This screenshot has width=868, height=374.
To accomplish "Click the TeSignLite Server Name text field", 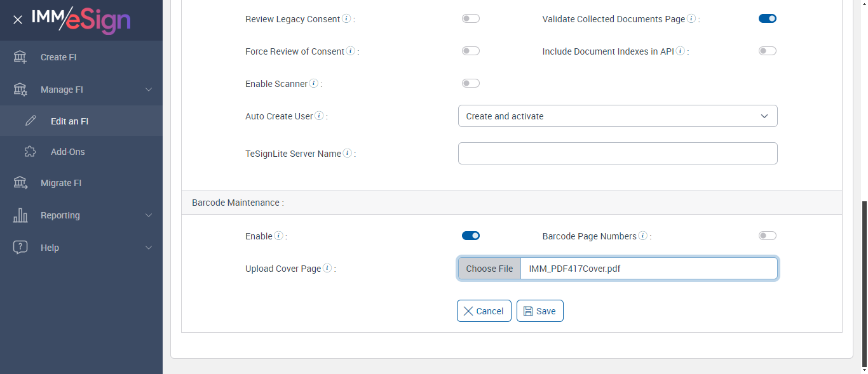I will click(617, 153).
